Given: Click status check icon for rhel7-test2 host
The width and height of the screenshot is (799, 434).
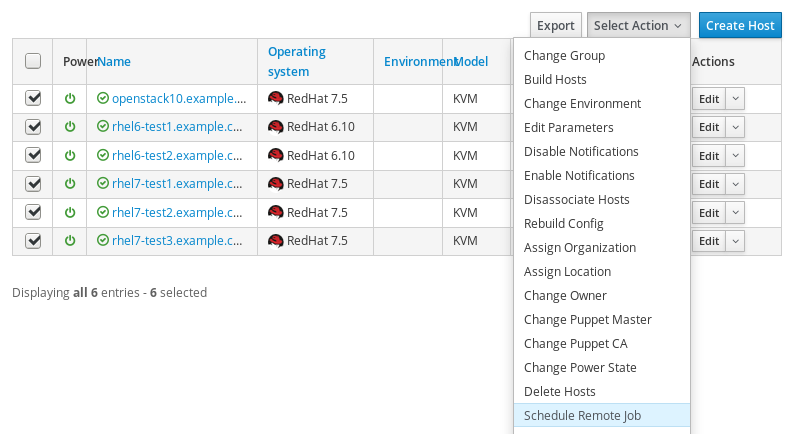Looking at the screenshot, I should (102, 213).
